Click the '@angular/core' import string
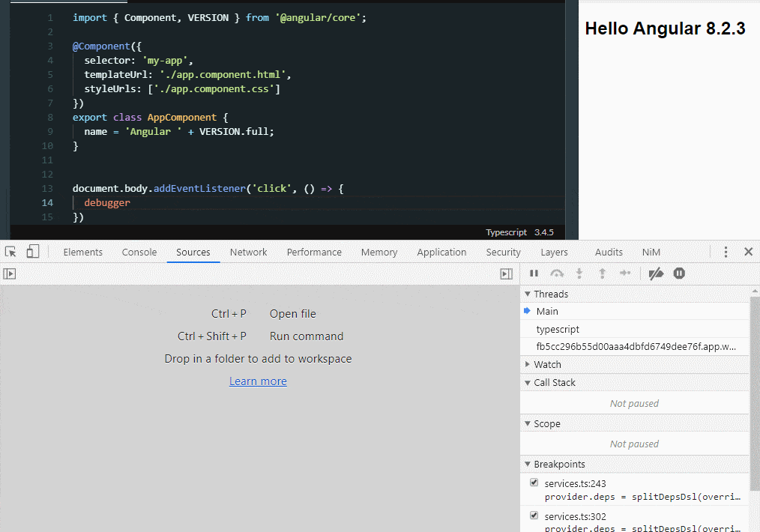Image resolution: width=760 pixels, height=532 pixels. [x=318, y=17]
